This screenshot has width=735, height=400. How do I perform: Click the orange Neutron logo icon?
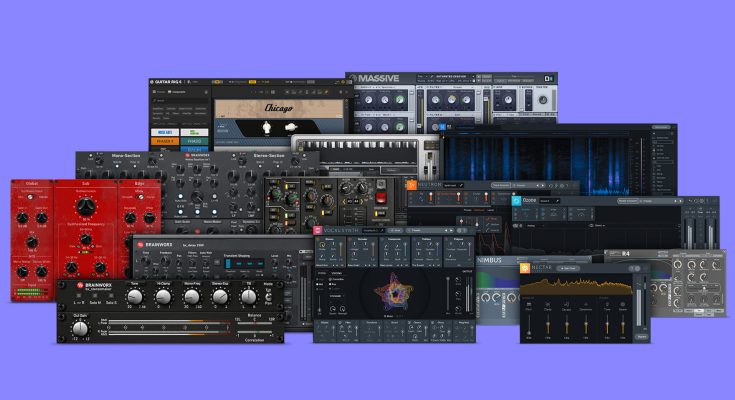tap(411, 185)
